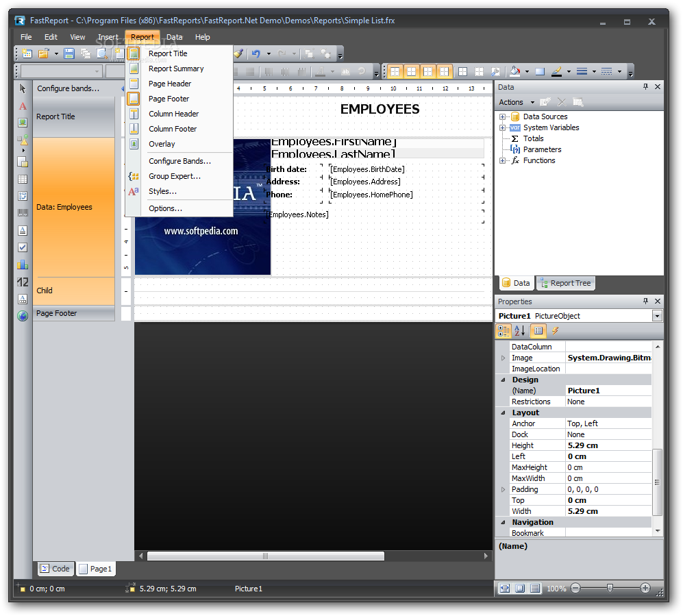Click the Undo arrow icon
Screen dimensions: 683x616
256,53
